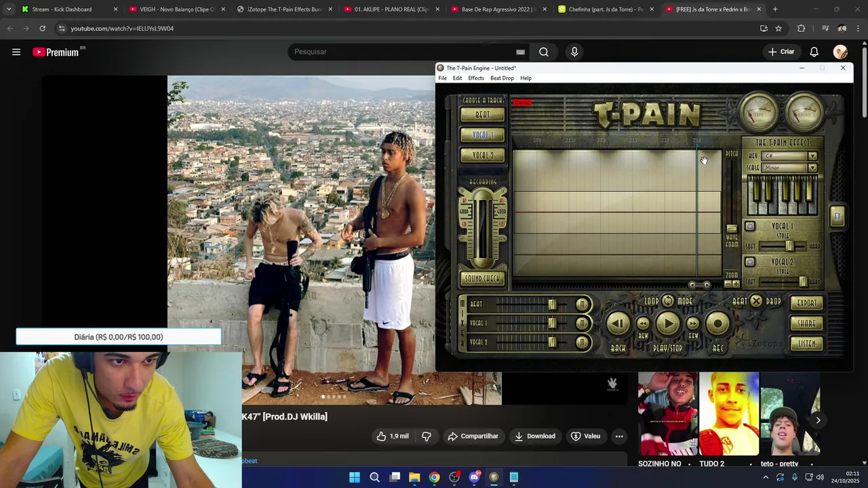Bookmark this page with the star icon
Viewport: 868px width, 488px height.
(778, 28)
